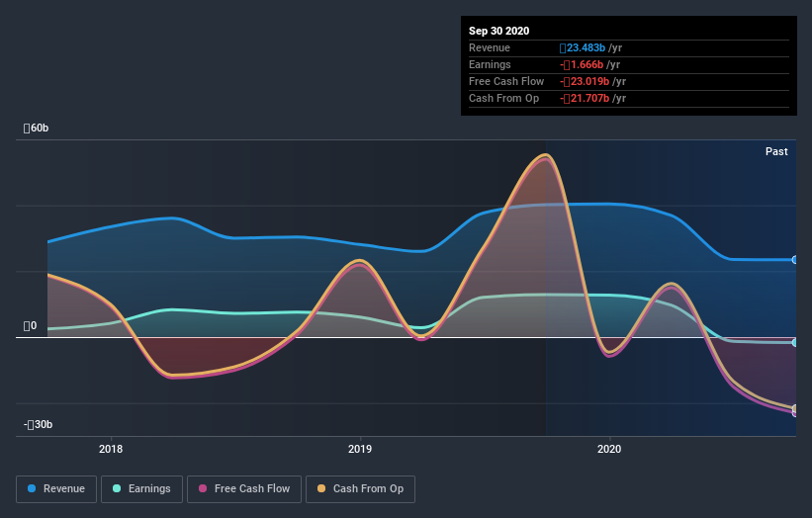
Task: Toggle the Free Cash Flow legend button
Action: point(244,489)
